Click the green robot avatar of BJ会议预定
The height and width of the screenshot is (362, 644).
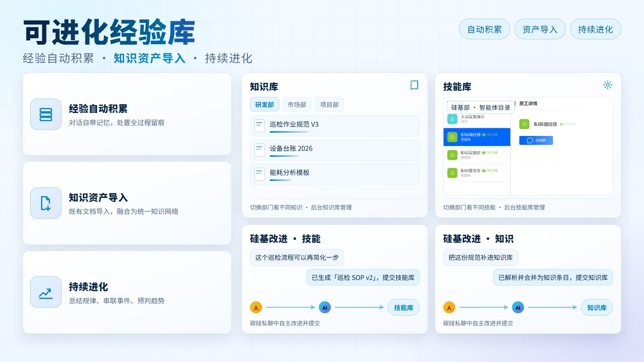(452, 155)
